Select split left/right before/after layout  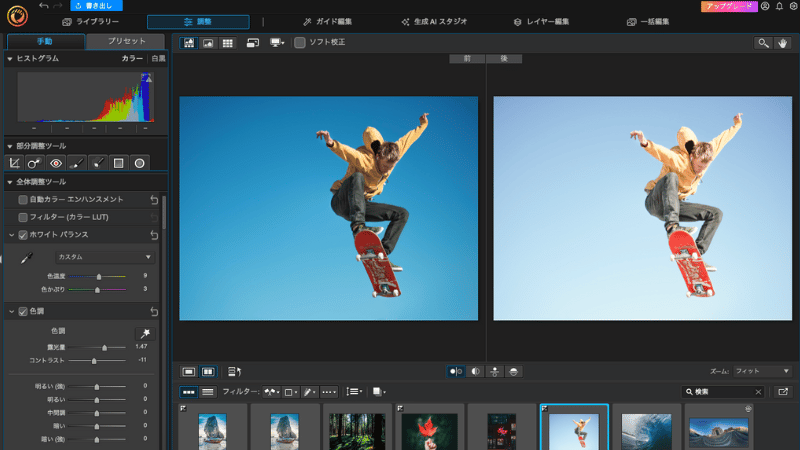pyautogui.click(x=476, y=371)
